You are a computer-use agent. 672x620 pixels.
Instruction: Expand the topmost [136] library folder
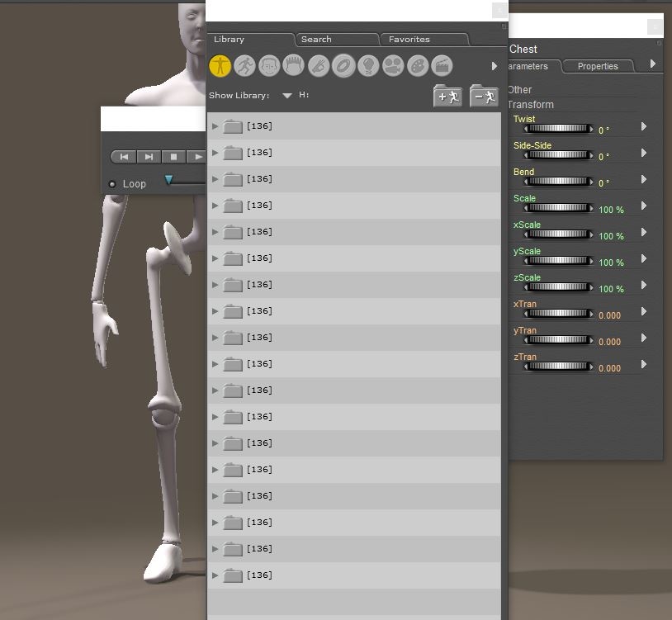[215, 126]
